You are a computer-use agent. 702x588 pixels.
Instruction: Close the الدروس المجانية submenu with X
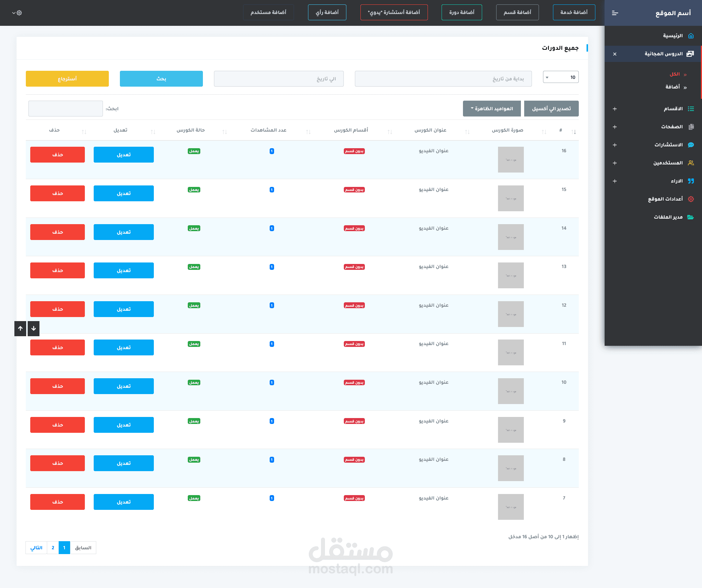pyautogui.click(x=615, y=54)
